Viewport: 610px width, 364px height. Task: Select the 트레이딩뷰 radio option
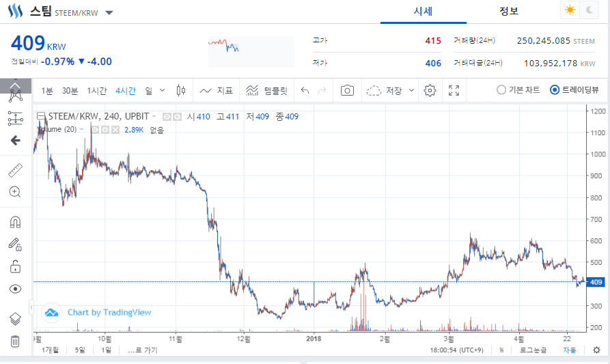(x=555, y=90)
